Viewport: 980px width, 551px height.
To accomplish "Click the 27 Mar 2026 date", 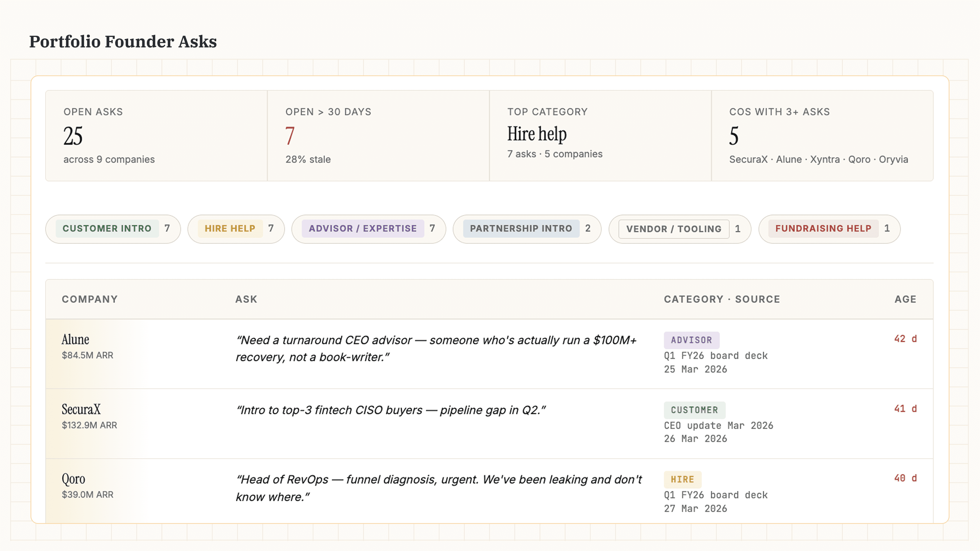I will (695, 509).
